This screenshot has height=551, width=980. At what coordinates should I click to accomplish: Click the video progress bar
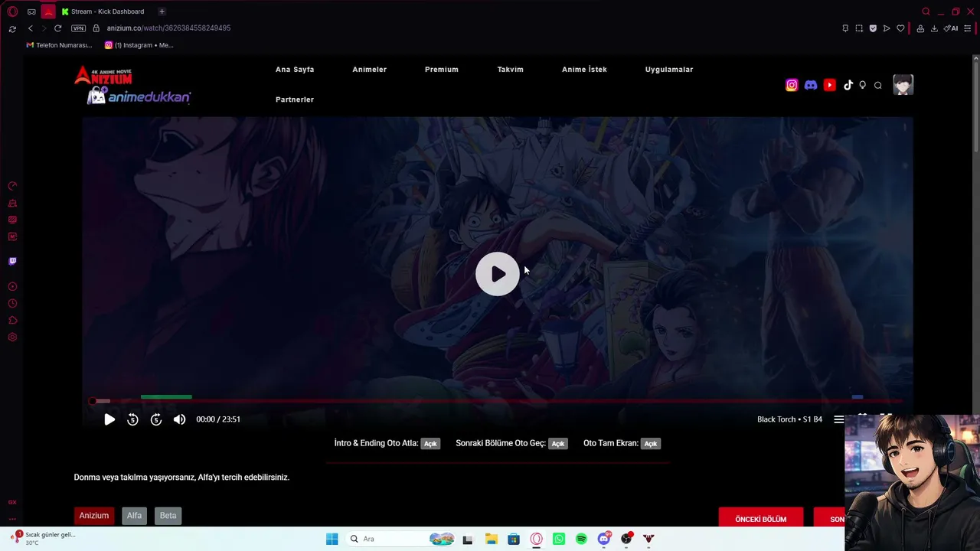[496, 401]
